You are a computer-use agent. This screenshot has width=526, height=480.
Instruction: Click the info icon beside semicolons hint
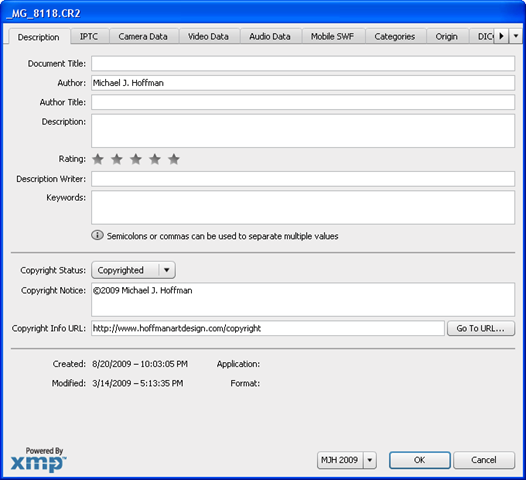[97, 235]
